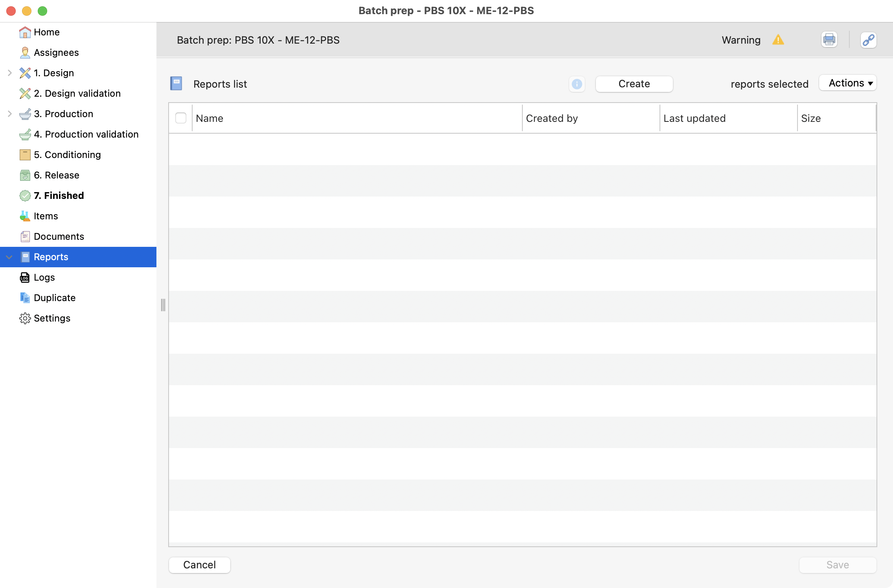Click 'Batch prep: PBS 10X - ME-12-PBS' title
The width and height of the screenshot is (893, 588).
pos(258,40)
